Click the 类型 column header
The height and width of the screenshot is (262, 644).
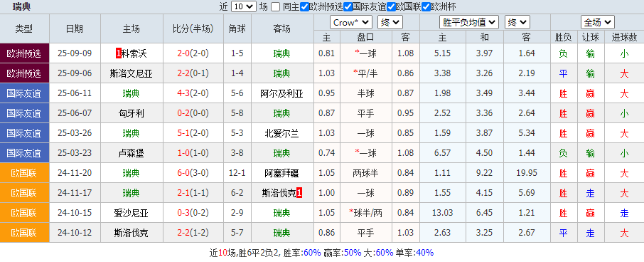coord(24,28)
